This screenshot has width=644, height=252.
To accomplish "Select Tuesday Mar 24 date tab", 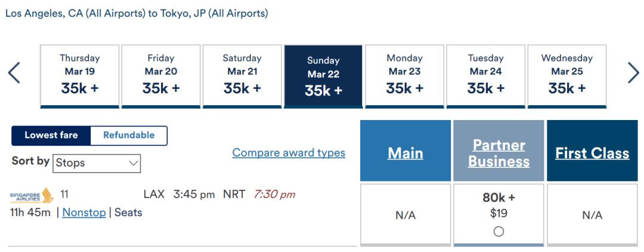I will pyautogui.click(x=486, y=76).
